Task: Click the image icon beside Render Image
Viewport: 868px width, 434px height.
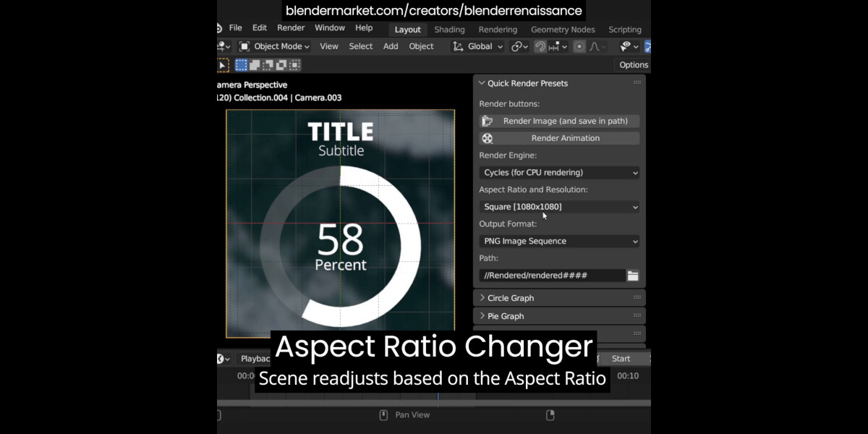Action: click(x=487, y=120)
